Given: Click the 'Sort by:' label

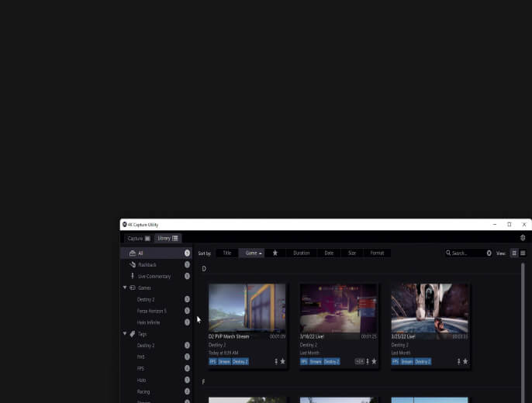Looking at the screenshot, I should point(205,253).
